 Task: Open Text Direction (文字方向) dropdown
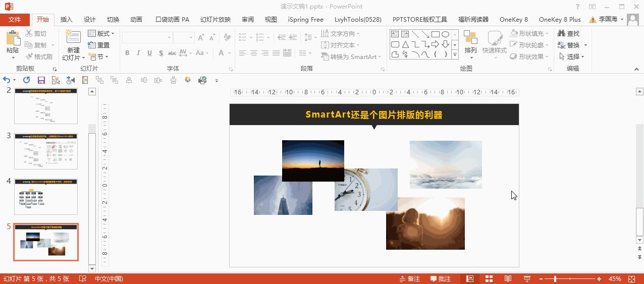coord(341,33)
